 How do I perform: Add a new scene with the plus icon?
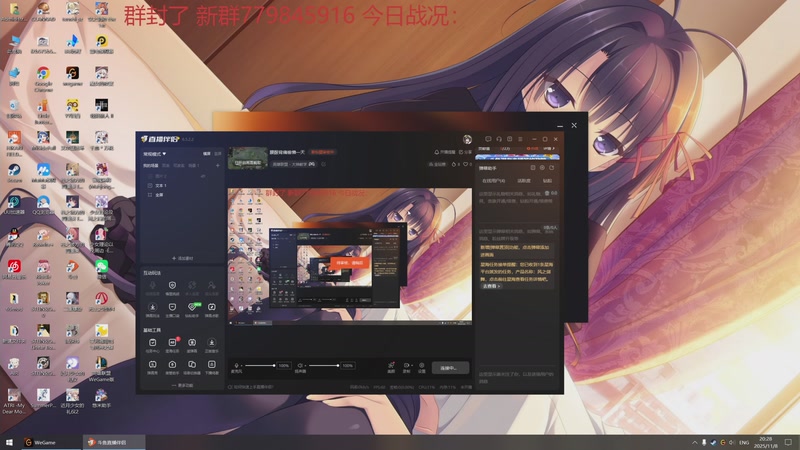[x=218, y=165]
